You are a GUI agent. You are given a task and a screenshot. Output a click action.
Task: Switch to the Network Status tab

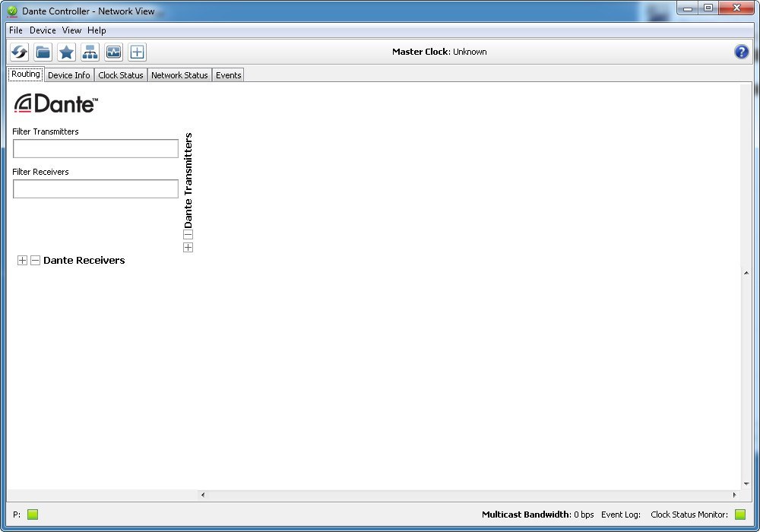[x=179, y=75]
